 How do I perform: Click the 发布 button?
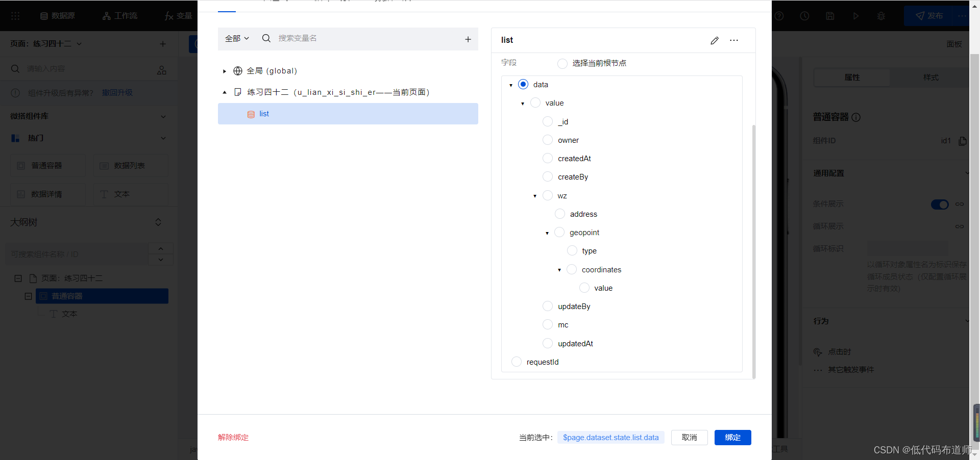tap(929, 16)
